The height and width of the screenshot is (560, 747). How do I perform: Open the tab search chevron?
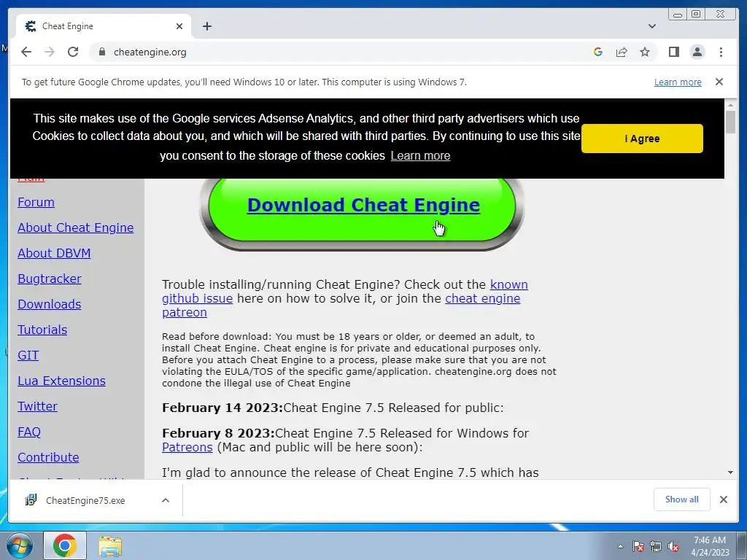point(652,26)
